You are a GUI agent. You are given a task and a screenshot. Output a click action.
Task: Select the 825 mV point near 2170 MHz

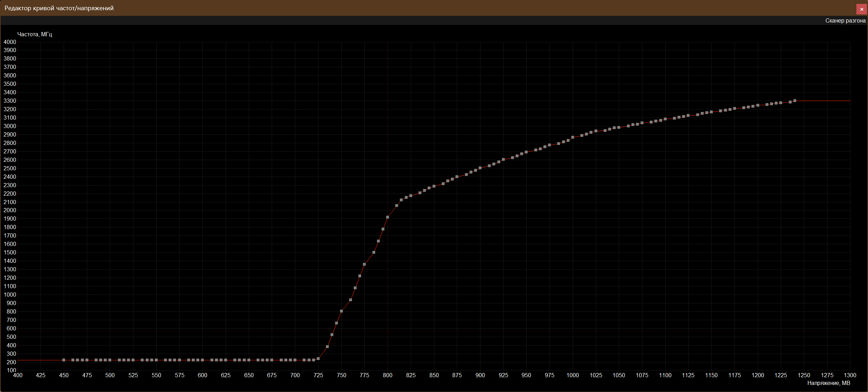(411, 196)
